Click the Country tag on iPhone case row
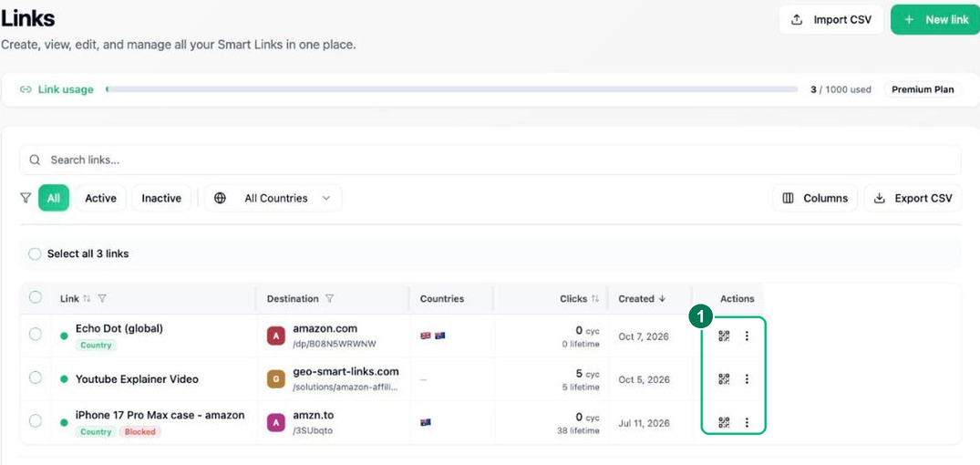Screen dimensions: 980x465 pyautogui.click(x=96, y=431)
